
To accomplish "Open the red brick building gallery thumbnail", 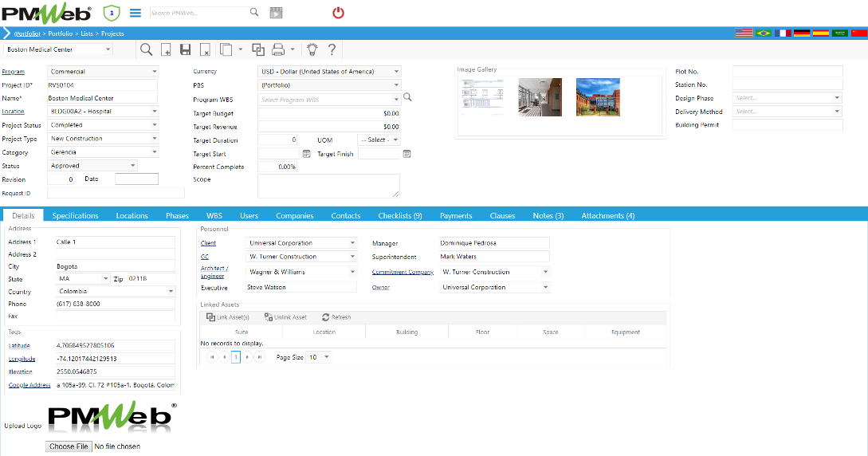I will (598, 96).
